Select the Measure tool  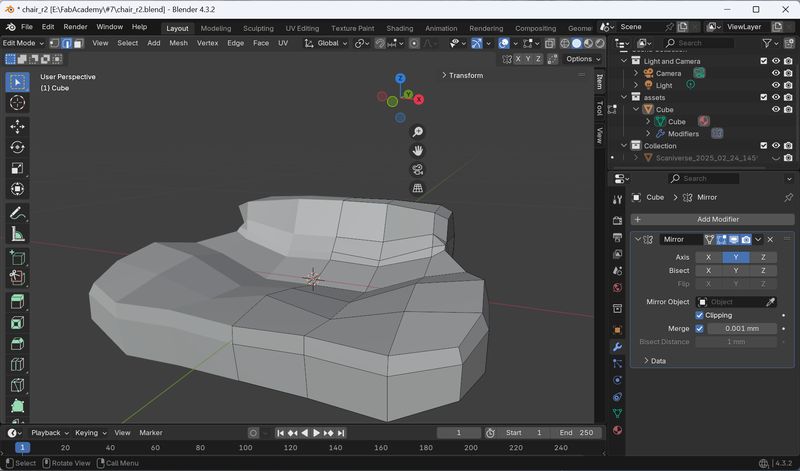17,234
